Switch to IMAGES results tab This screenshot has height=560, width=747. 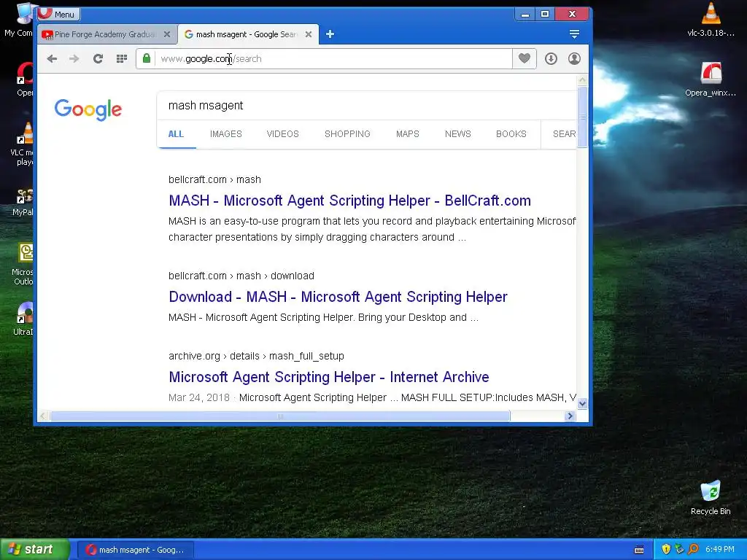226,134
